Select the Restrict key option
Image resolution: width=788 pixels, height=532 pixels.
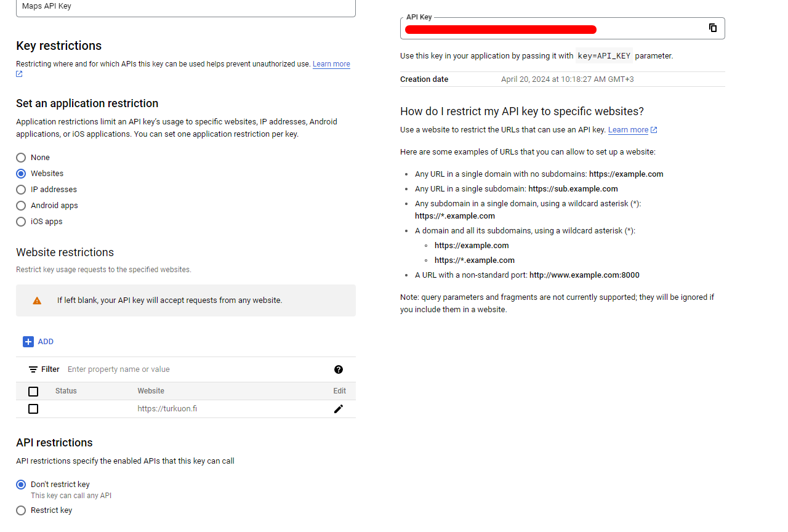(21, 510)
